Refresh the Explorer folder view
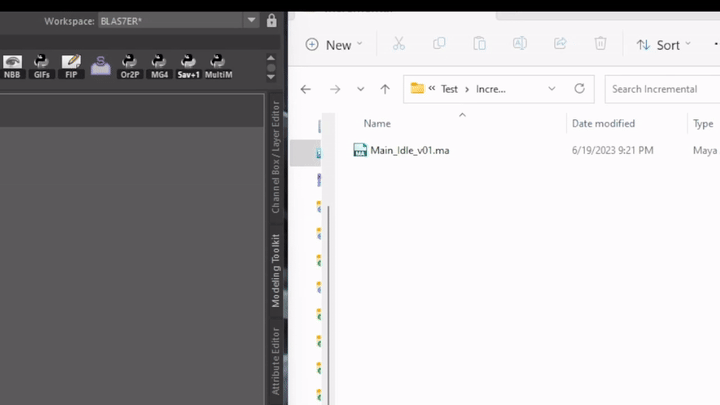The image size is (720, 405). (579, 89)
